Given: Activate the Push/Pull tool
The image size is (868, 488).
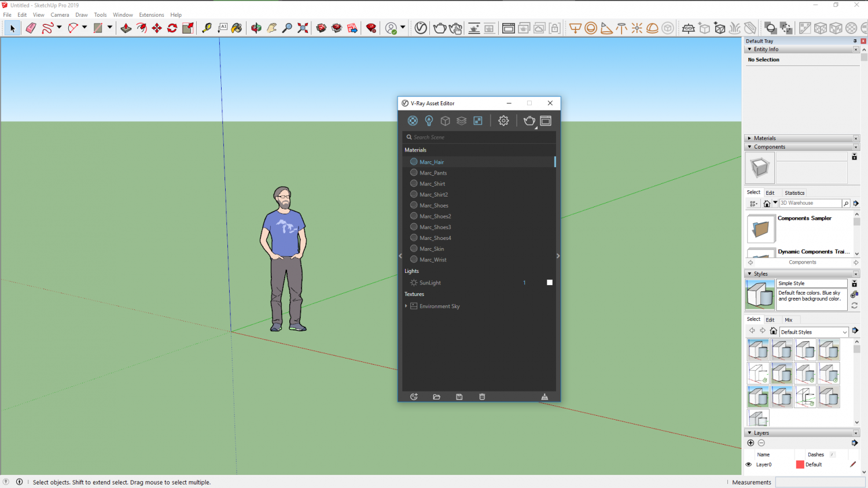Looking at the screenshot, I should click(126, 28).
